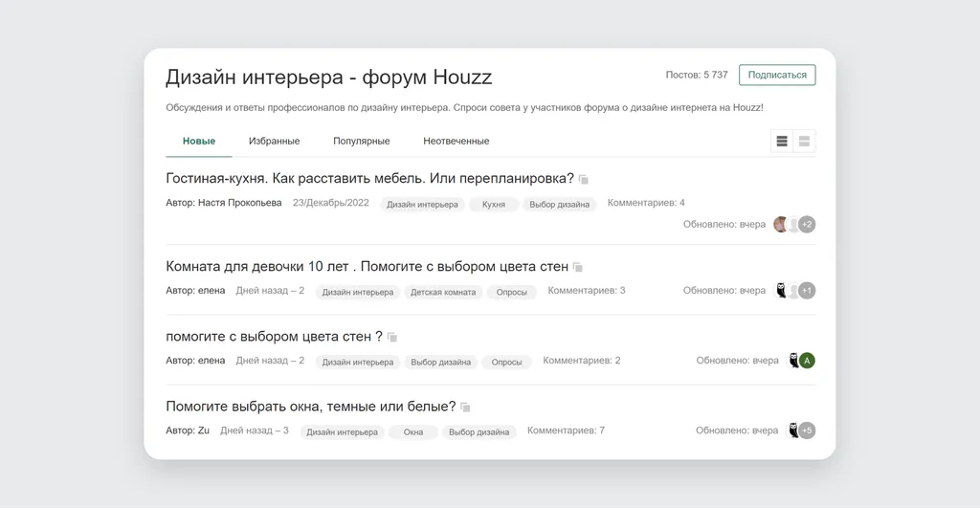The height and width of the screenshot is (508, 980).
Task: Click 'Комментариев: 2' text
Action: 581,361
